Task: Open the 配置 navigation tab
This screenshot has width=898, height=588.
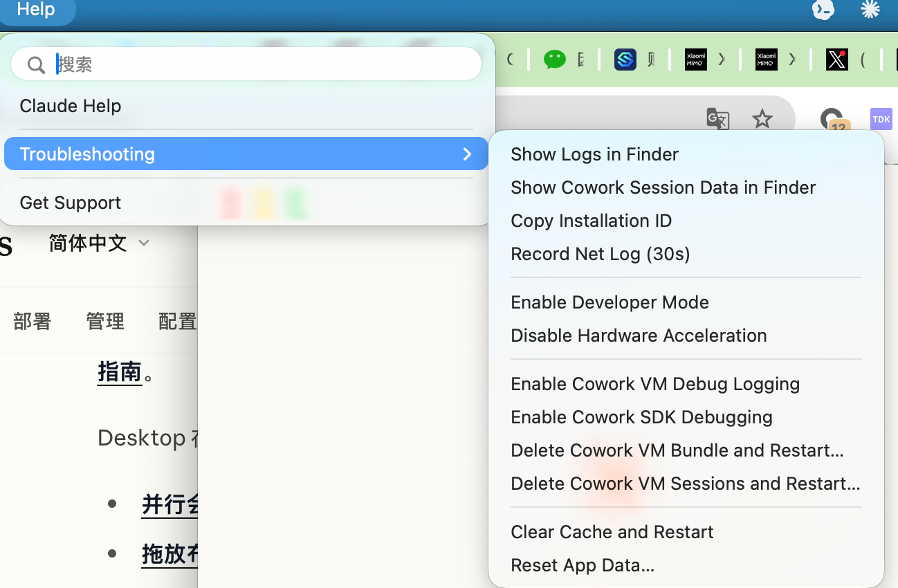Action: tap(178, 321)
